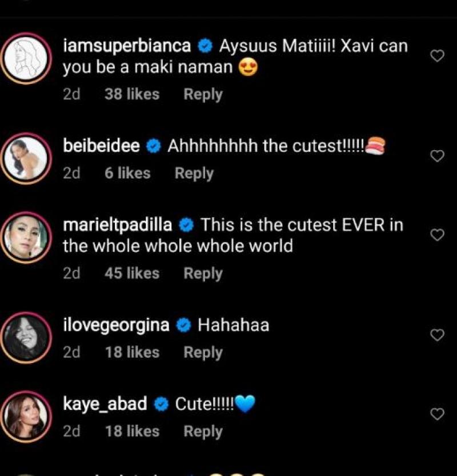
Task: Like iamsuperbianca's comment with the heart
Action: pyautogui.click(x=437, y=56)
